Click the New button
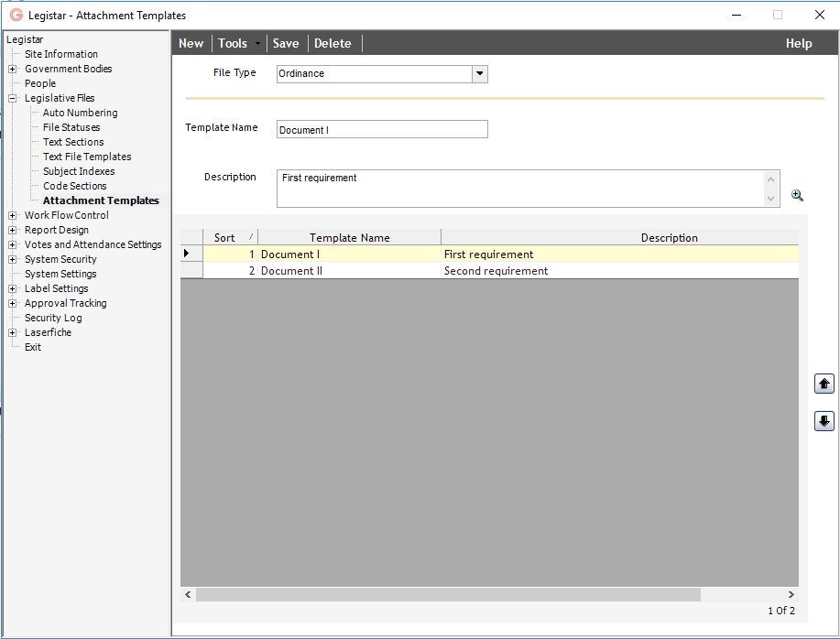Image resolution: width=840 pixels, height=639 pixels. click(191, 43)
